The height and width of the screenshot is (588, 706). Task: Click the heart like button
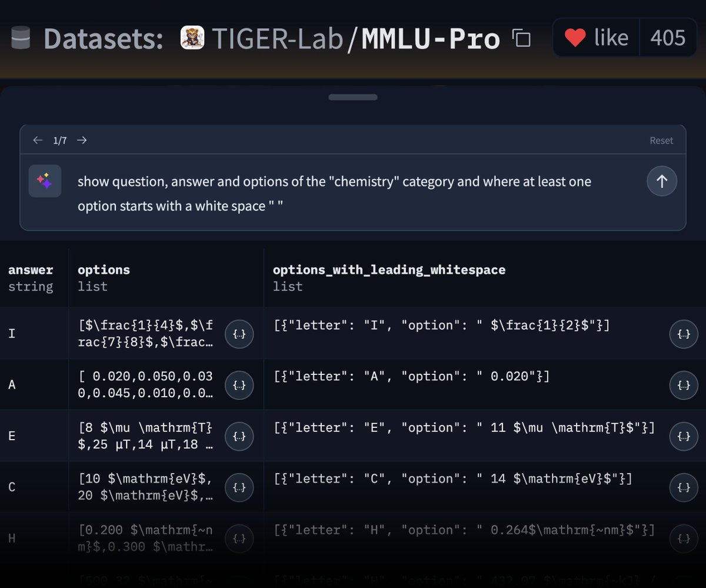[x=596, y=38]
